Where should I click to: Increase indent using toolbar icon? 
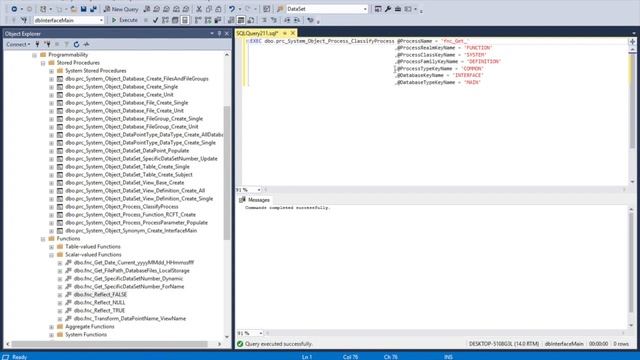click(x=297, y=20)
